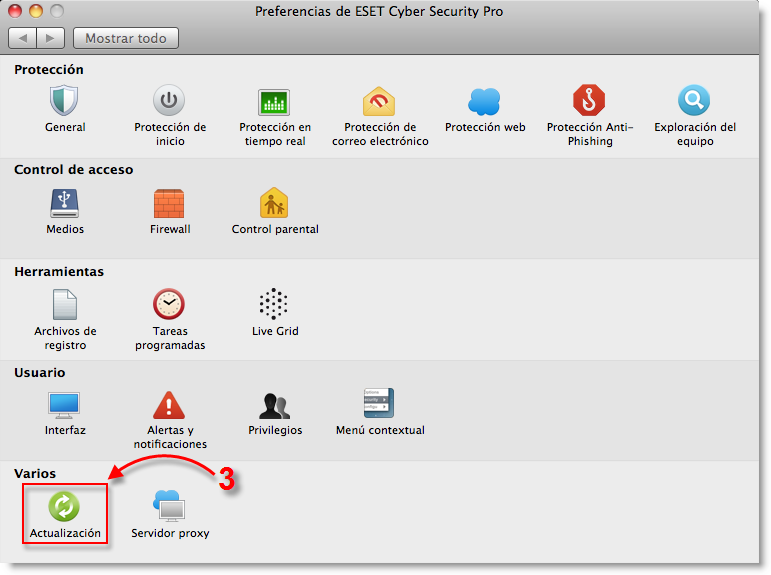Select Tareas programadas clock icon
771x575 pixels.
[x=170, y=305]
